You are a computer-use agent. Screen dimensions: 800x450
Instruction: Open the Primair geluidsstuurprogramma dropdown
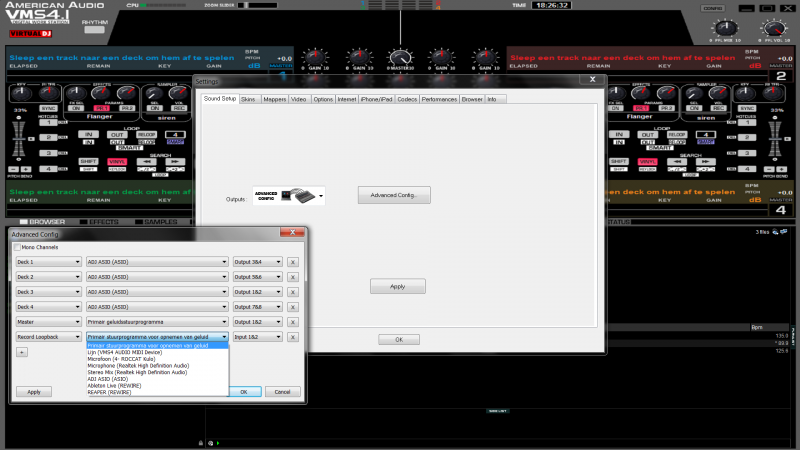[x=157, y=322]
